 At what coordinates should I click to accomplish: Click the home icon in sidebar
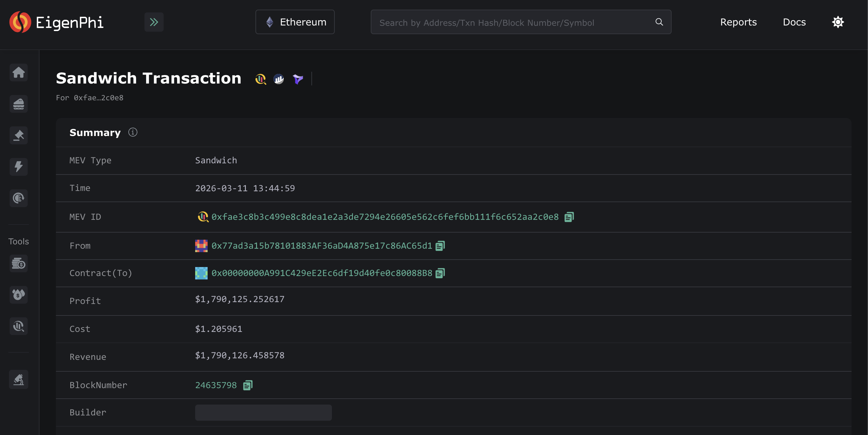19,72
